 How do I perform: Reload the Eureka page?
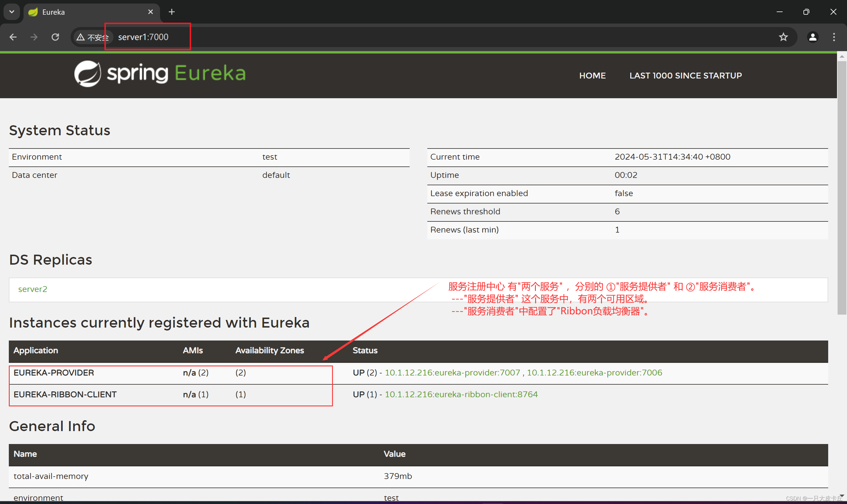(55, 37)
